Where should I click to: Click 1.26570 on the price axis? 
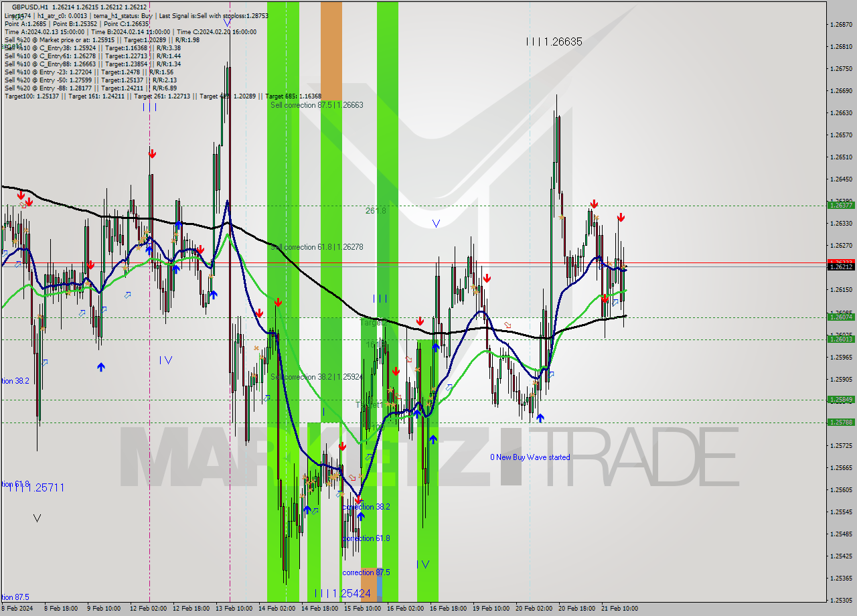841,135
